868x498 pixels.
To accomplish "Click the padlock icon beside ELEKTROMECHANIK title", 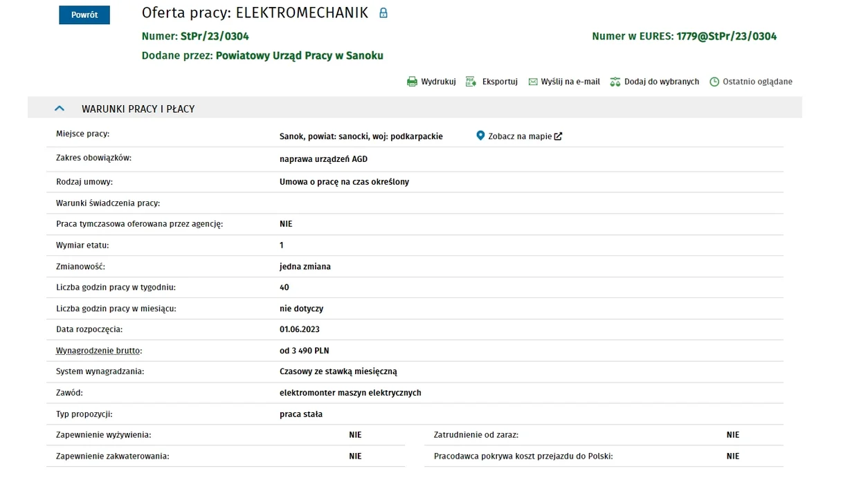I will [x=383, y=12].
